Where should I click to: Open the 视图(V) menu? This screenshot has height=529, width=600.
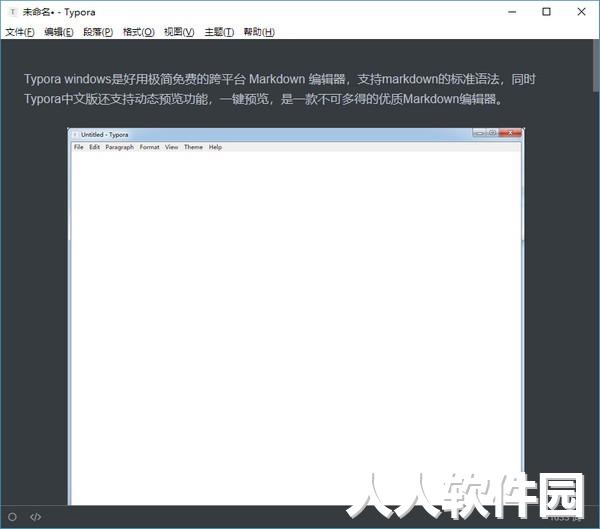(179, 32)
